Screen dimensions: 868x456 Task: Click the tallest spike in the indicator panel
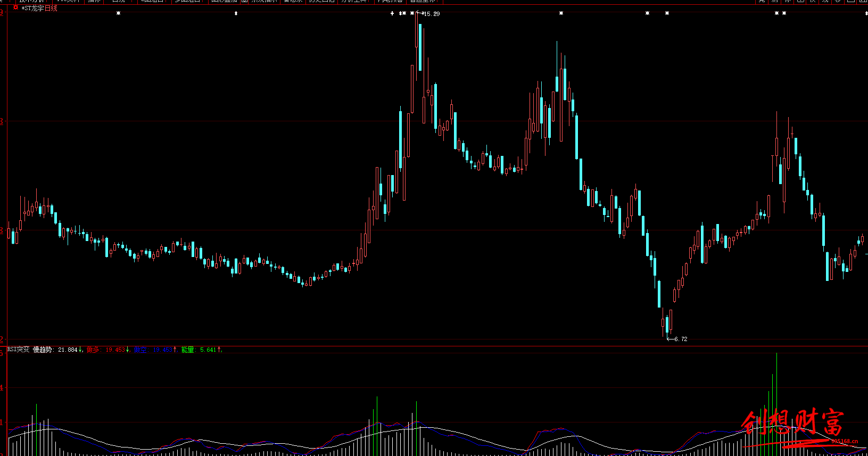[776, 403]
